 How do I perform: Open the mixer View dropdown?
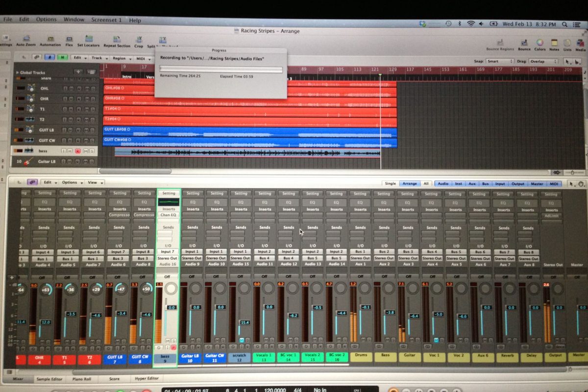click(x=95, y=182)
